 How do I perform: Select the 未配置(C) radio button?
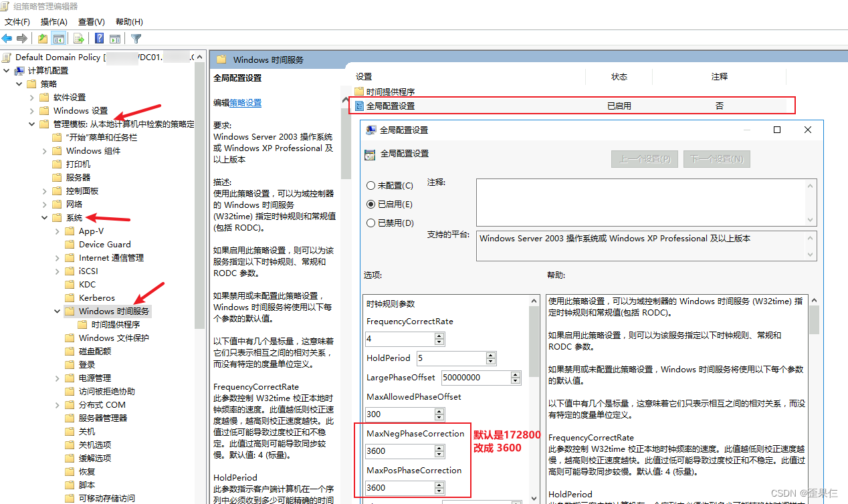point(370,185)
